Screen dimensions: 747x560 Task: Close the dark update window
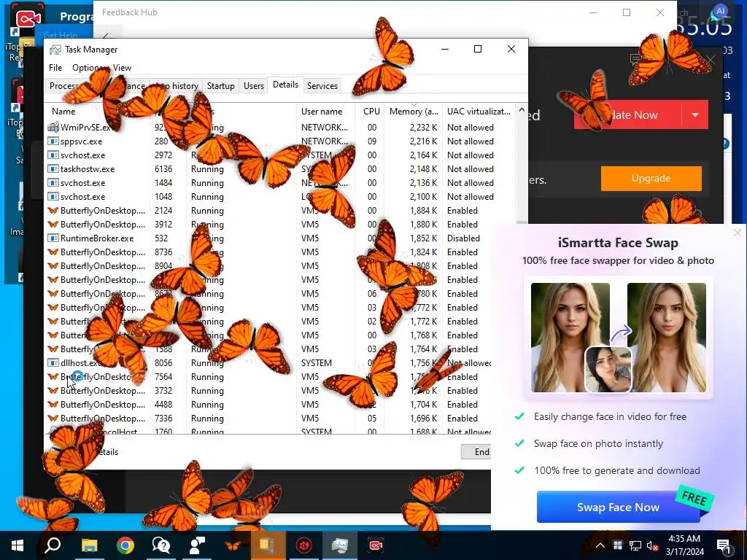click(x=711, y=60)
